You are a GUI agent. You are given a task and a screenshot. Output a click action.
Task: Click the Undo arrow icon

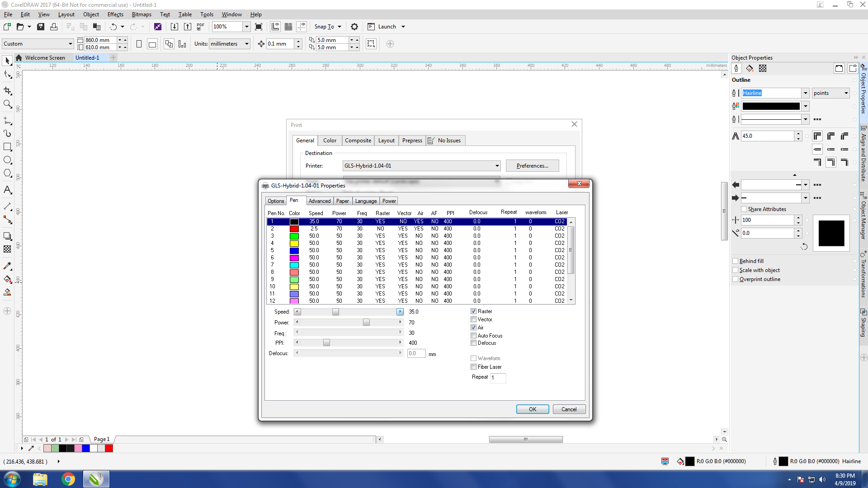tap(113, 27)
